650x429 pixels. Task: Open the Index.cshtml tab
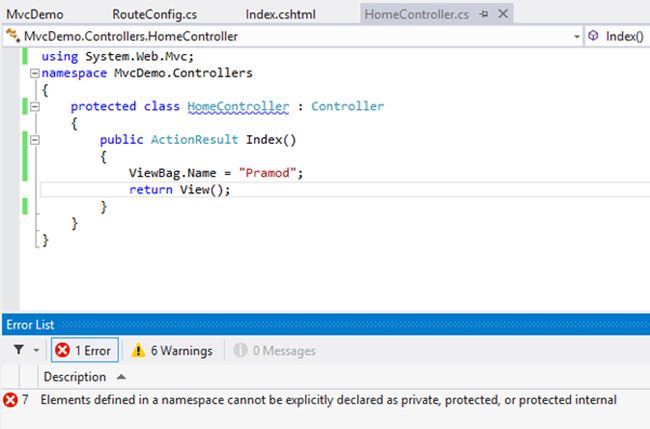[x=280, y=15]
